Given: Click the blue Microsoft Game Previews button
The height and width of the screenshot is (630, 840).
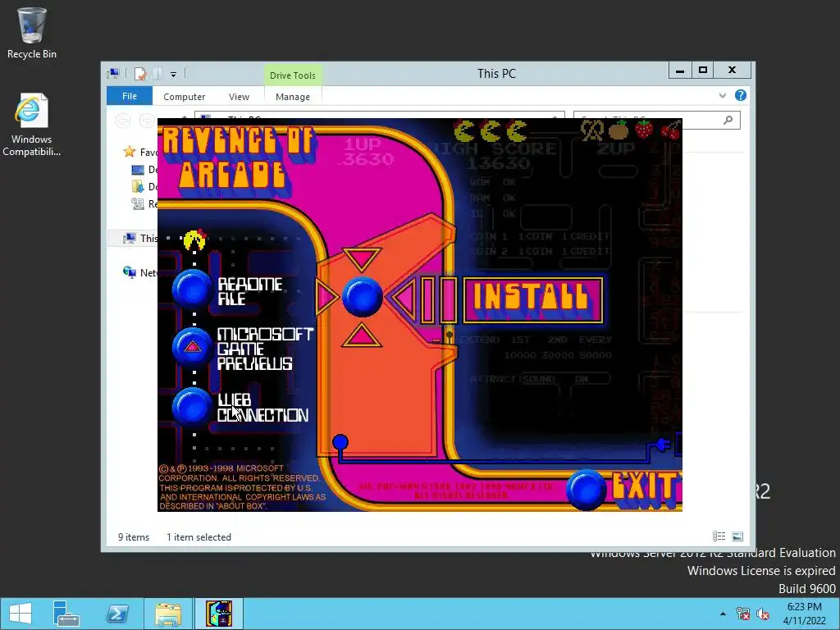Looking at the screenshot, I should (x=192, y=347).
